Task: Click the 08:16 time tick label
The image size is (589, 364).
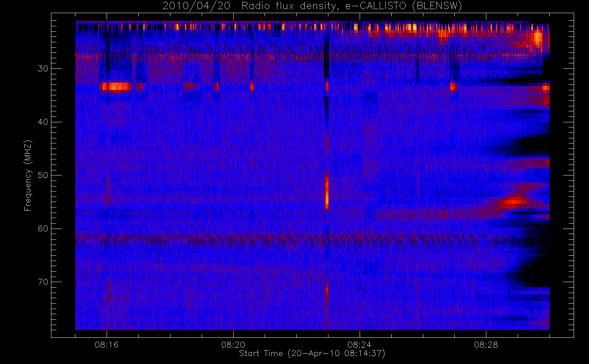Action: point(107,344)
